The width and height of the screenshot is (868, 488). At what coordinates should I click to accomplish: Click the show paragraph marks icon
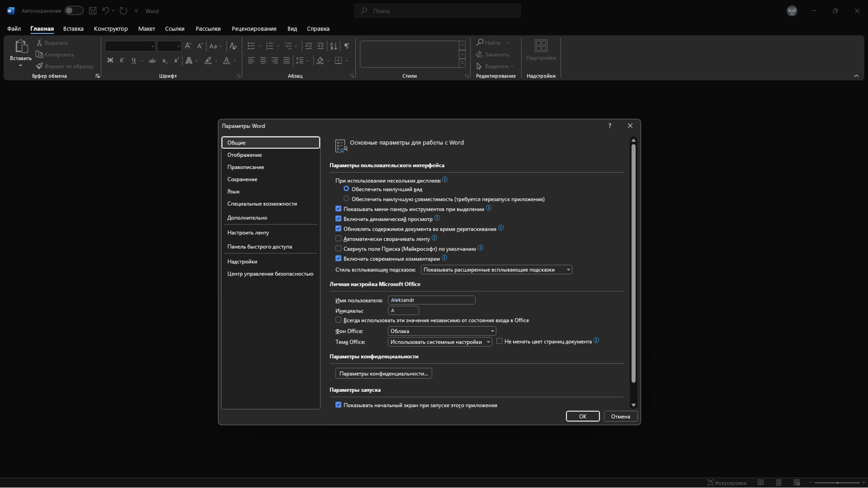point(346,46)
